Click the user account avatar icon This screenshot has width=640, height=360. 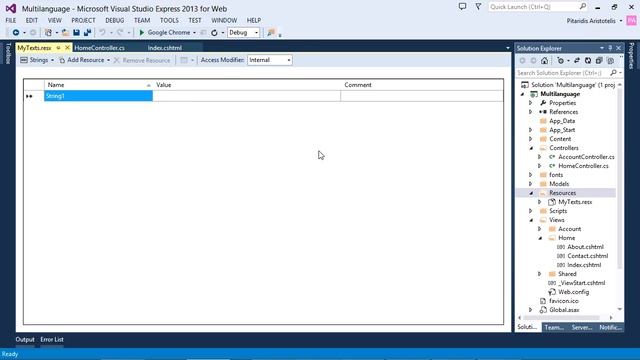(631, 20)
